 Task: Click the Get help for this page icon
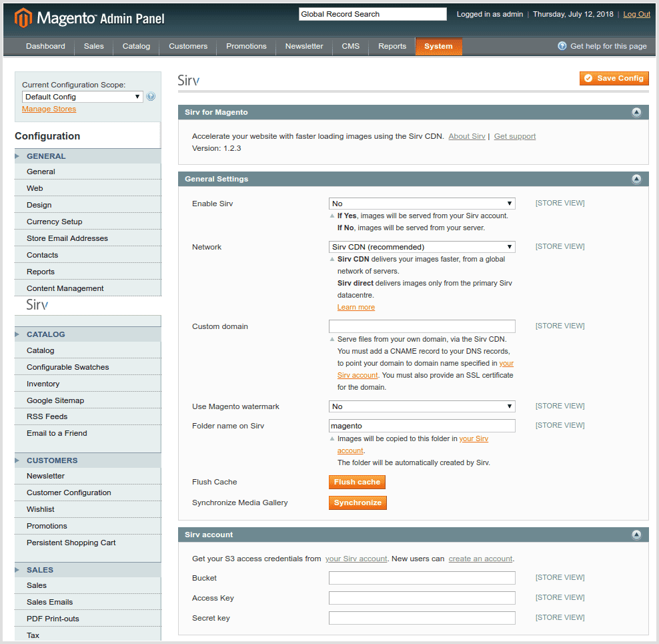point(562,46)
